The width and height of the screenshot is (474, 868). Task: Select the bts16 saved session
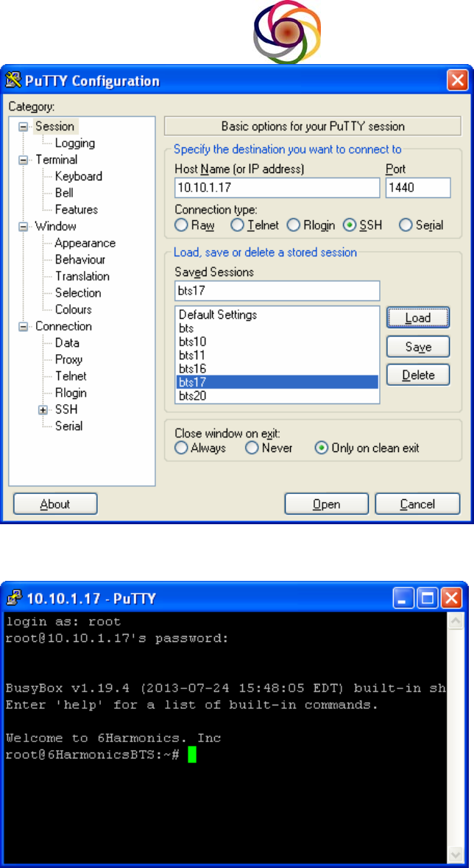click(x=277, y=368)
